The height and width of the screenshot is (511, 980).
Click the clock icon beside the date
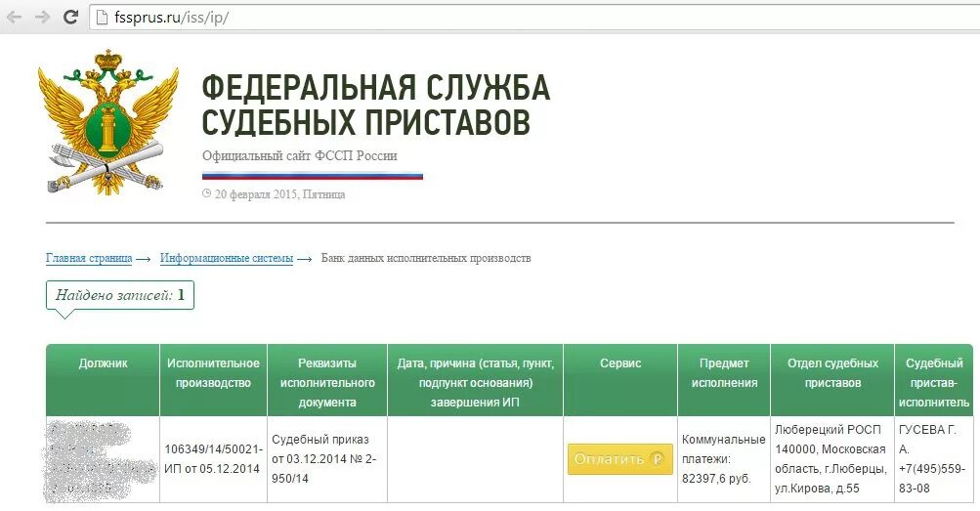(207, 193)
